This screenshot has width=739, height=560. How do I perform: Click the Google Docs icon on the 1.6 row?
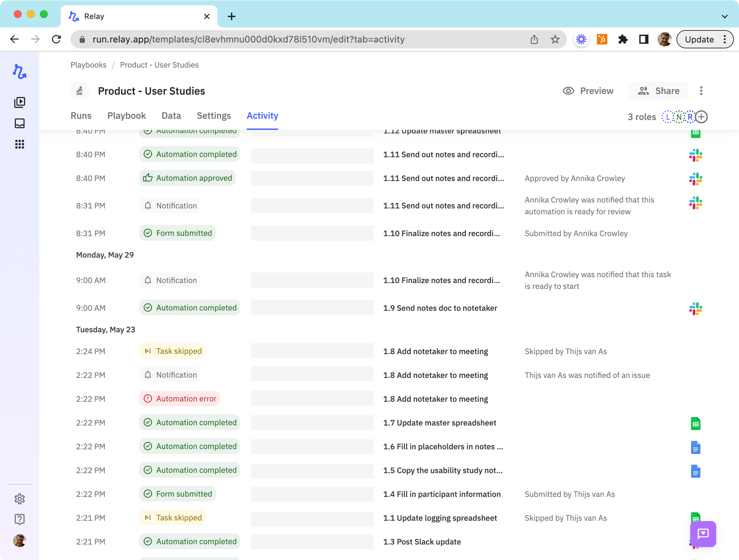[695, 447]
